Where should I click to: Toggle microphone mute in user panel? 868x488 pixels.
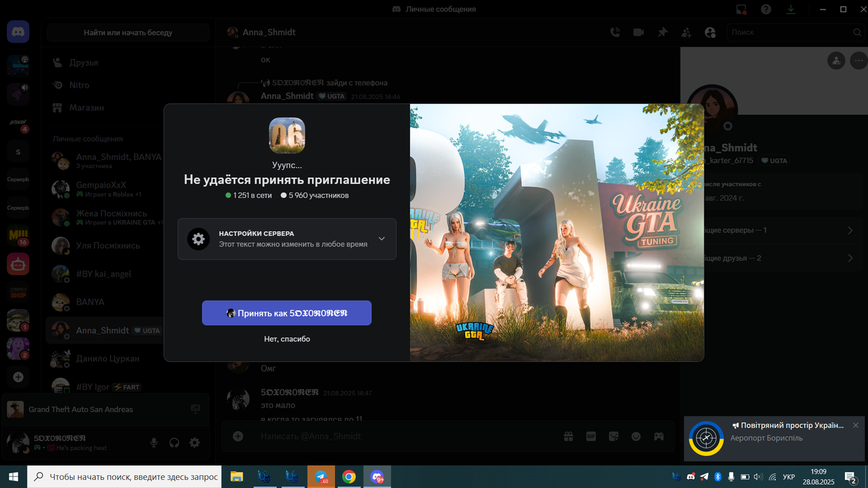pyautogui.click(x=154, y=443)
